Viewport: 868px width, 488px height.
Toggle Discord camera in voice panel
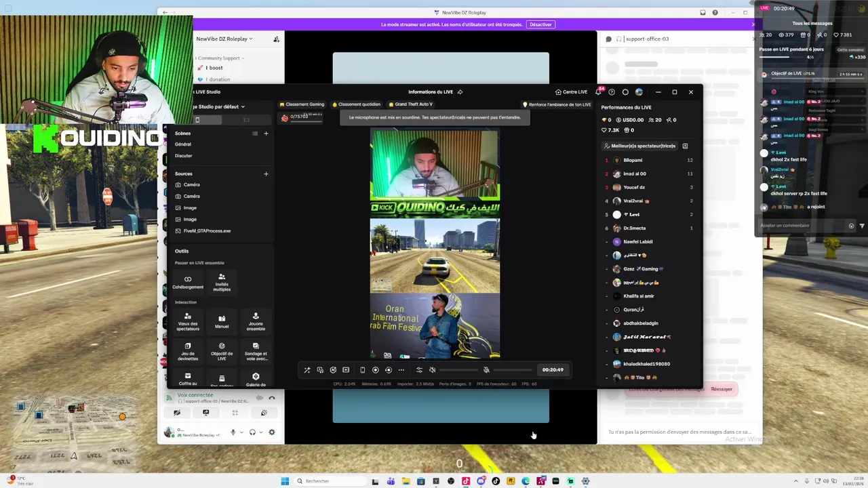point(177,412)
